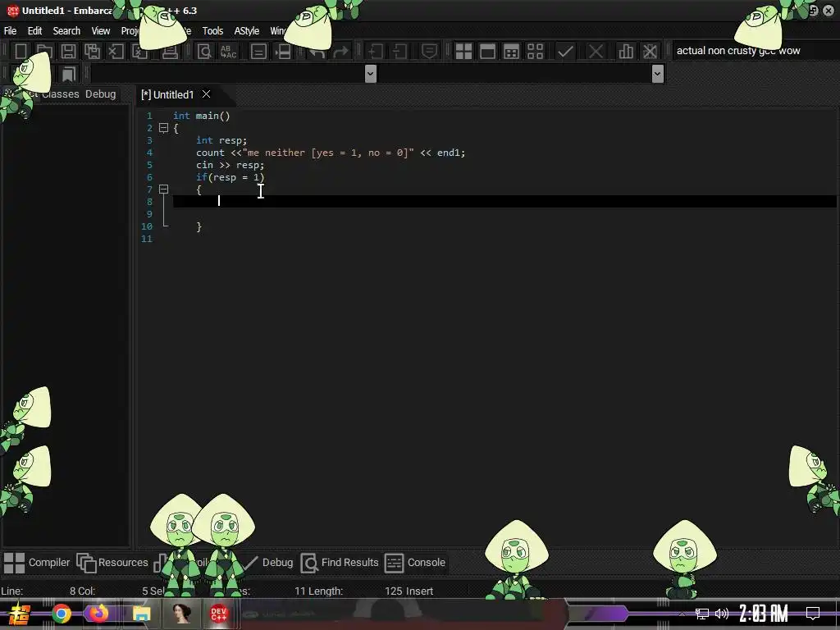This screenshot has height=630, width=840.
Task: Click the 'if(resp = 1)' code line
Action: pos(230,177)
